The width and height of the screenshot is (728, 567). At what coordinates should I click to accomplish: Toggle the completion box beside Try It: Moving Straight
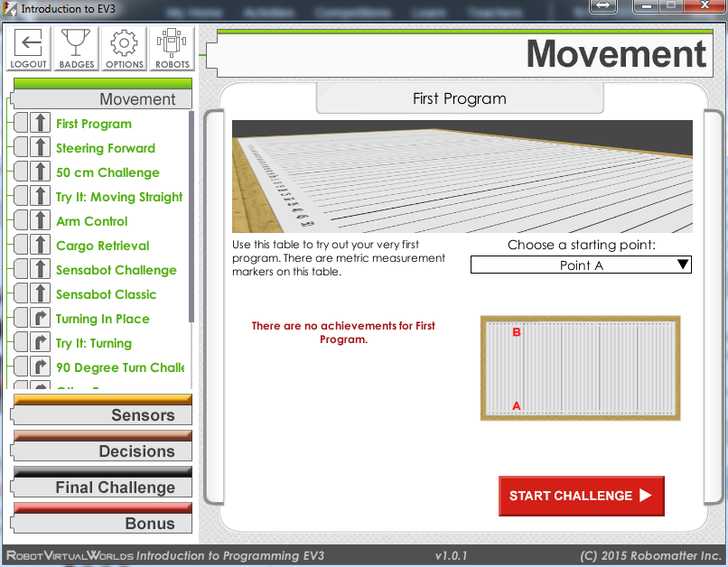pos(21,196)
